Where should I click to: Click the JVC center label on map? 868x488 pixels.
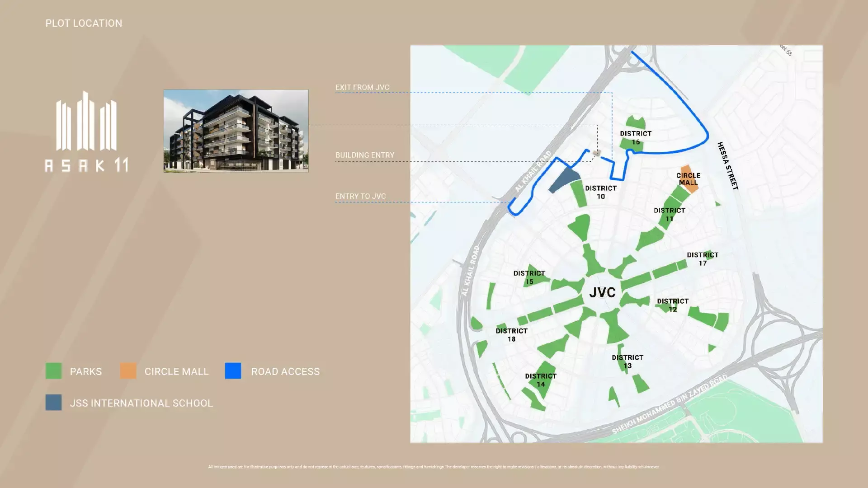603,292
